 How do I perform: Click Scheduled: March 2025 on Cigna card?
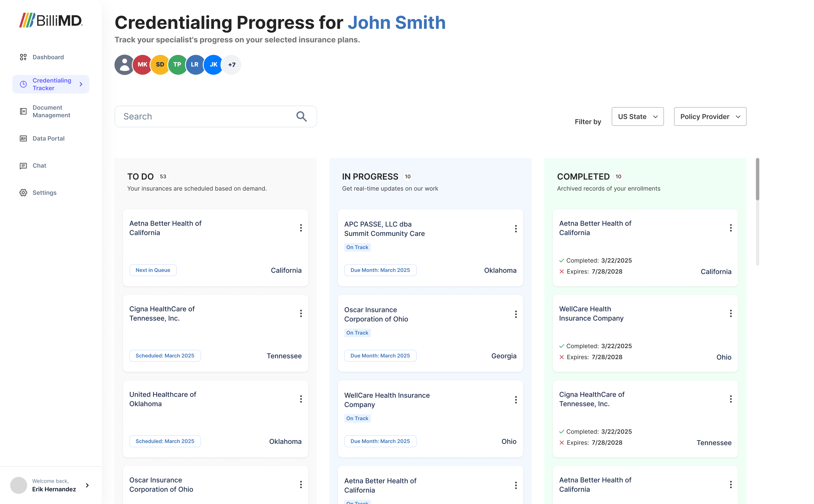pos(165,356)
